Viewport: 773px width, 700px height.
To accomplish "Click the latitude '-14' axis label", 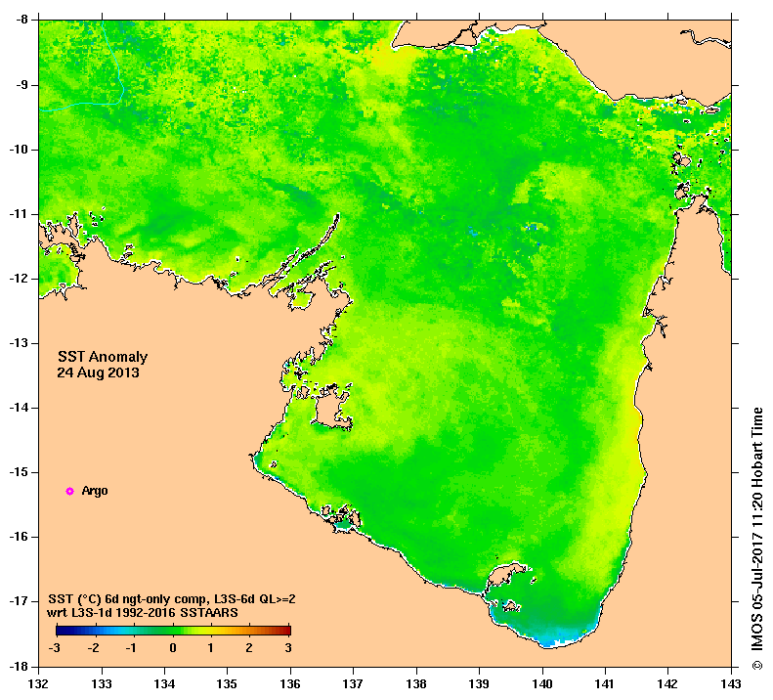I will (19, 408).
